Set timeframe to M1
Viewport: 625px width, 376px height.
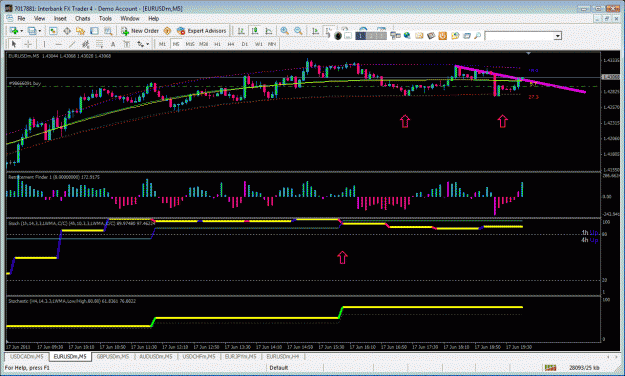(x=162, y=44)
